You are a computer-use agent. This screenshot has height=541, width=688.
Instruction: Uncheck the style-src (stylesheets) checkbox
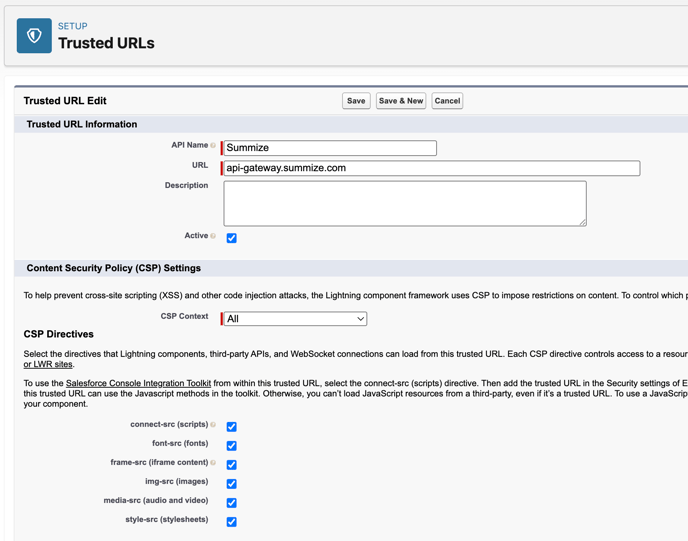231,522
